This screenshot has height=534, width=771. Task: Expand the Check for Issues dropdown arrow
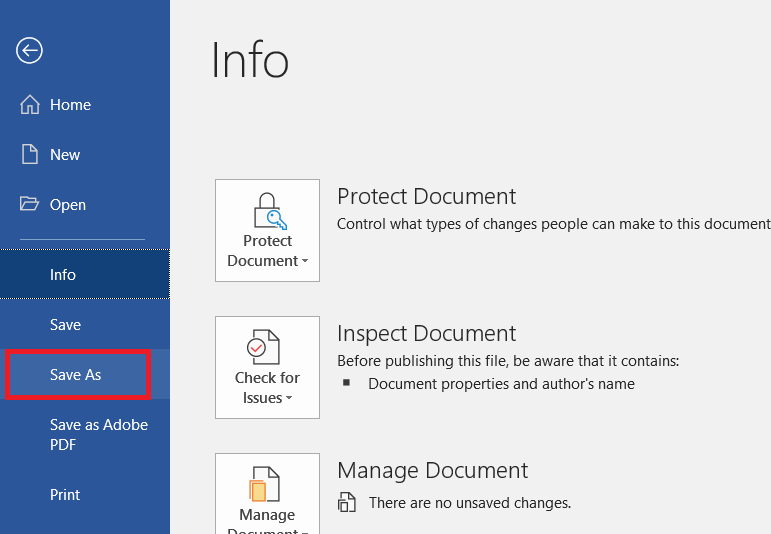tap(289, 398)
